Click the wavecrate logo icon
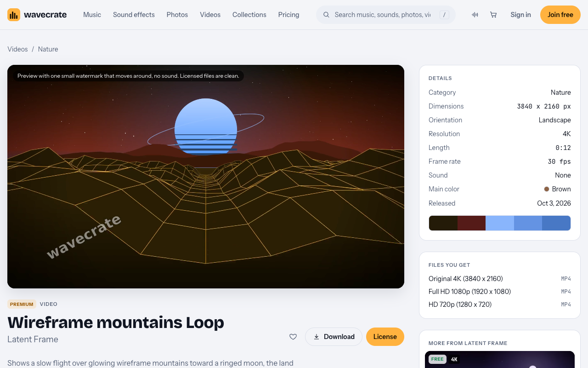The image size is (588, 368). 14,15
